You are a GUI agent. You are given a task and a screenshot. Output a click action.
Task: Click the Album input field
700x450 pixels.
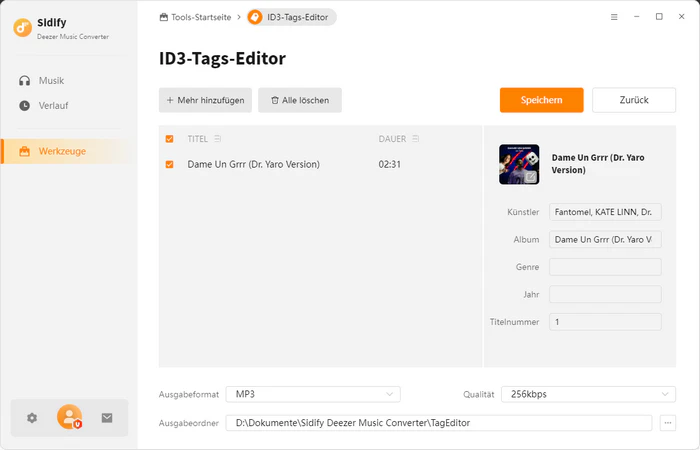(x=605, y=240)
